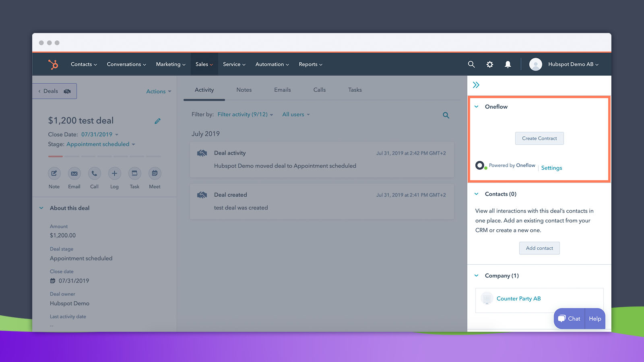
Task: Schedule a meeting with the Meet icon
Action: pyautogui.click(x=154, y=173)
